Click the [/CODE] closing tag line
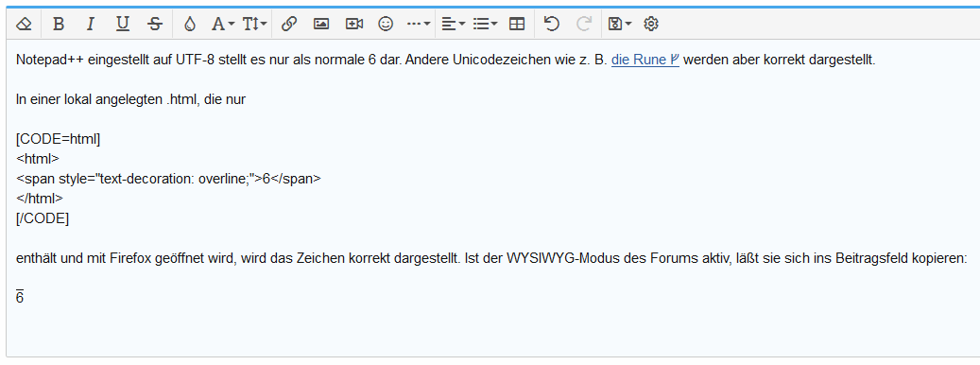 [43, 218]
